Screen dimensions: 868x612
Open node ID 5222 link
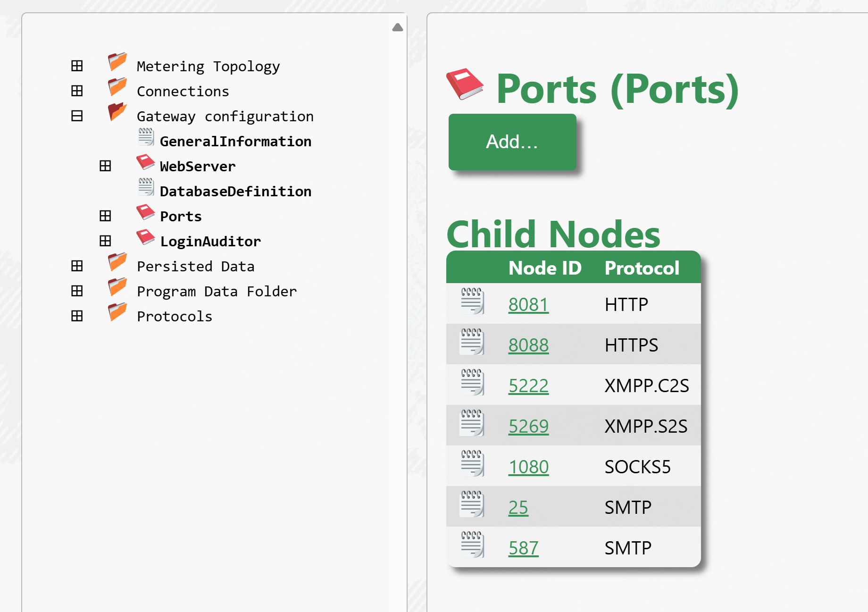click(x=528, y=386)
